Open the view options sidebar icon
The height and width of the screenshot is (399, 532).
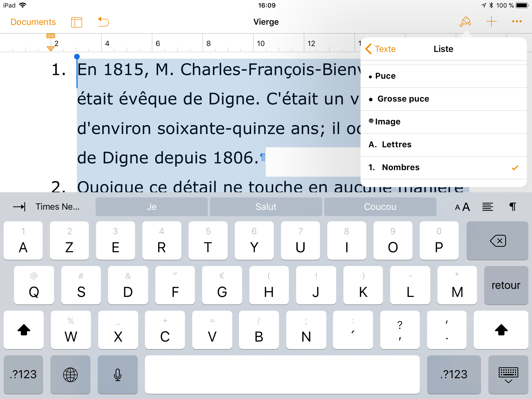point(77,22)
